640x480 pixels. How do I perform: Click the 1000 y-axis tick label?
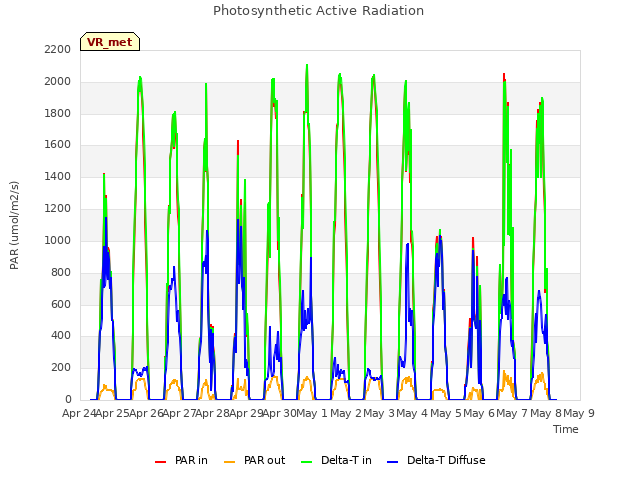click(x=58, y=240)
